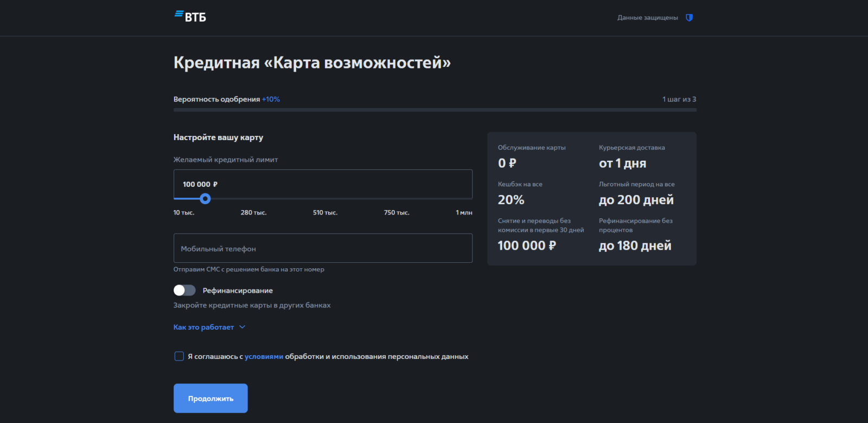This screenshot has height=423, width=868.
Task: Click the blue shield security icon
Action: coord(689,17)
